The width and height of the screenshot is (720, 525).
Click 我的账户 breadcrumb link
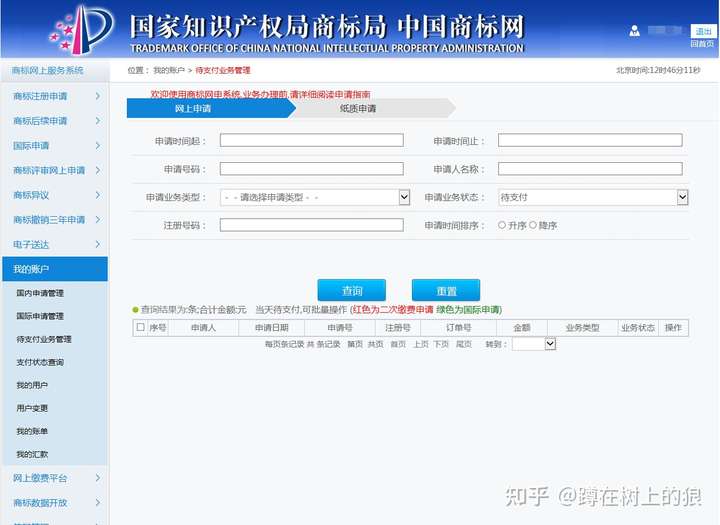pos(169,70)
